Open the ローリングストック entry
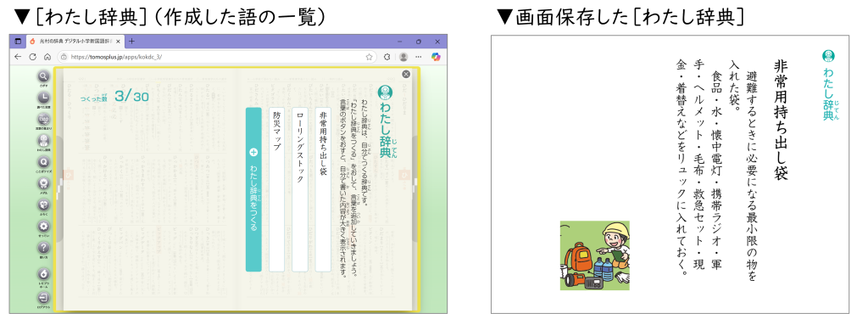868x314 pixels. pos(299,189)
